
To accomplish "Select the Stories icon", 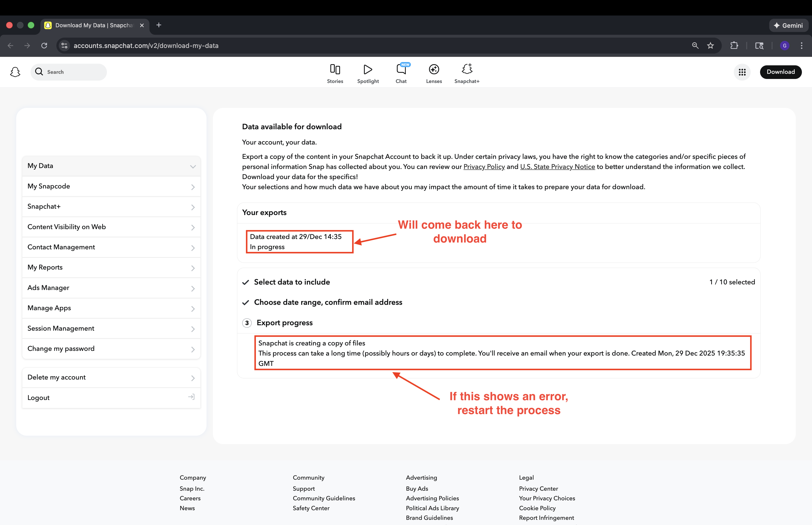I will pyautogui.click(x=335, y=69).
